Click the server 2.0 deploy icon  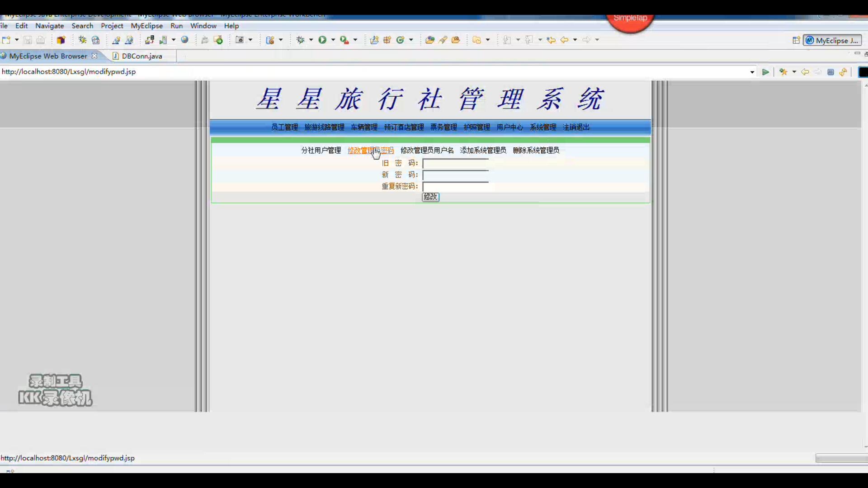pyautogui.click(x=96, y=40)
